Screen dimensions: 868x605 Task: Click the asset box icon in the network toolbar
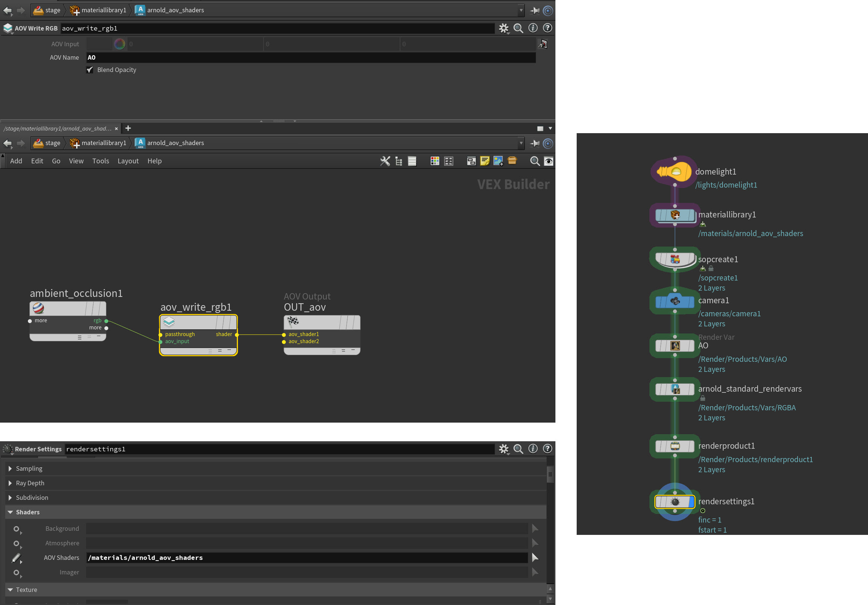click(512, 161)
